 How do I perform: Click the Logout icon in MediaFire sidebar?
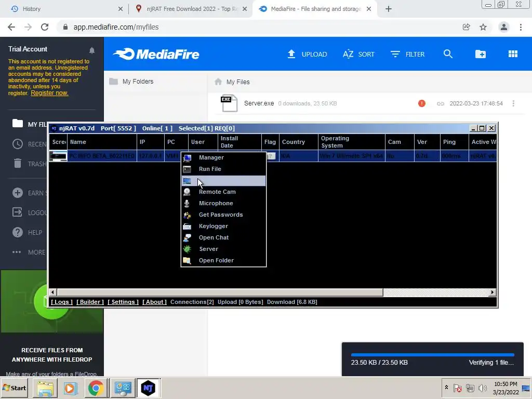point(17,212)
